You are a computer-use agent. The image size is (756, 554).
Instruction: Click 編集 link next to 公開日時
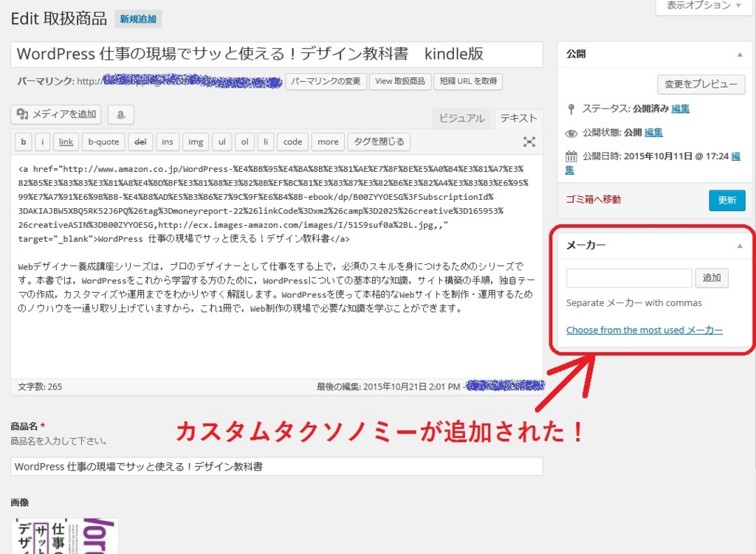(x=735, y=156)
